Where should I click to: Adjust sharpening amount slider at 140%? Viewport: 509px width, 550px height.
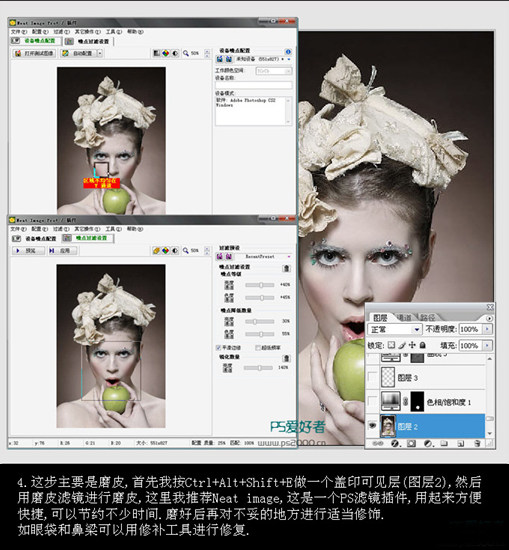pos(259,368)
